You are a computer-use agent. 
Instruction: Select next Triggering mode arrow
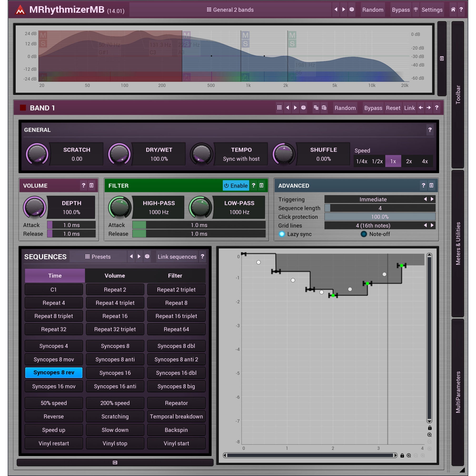tap(432, 199)
